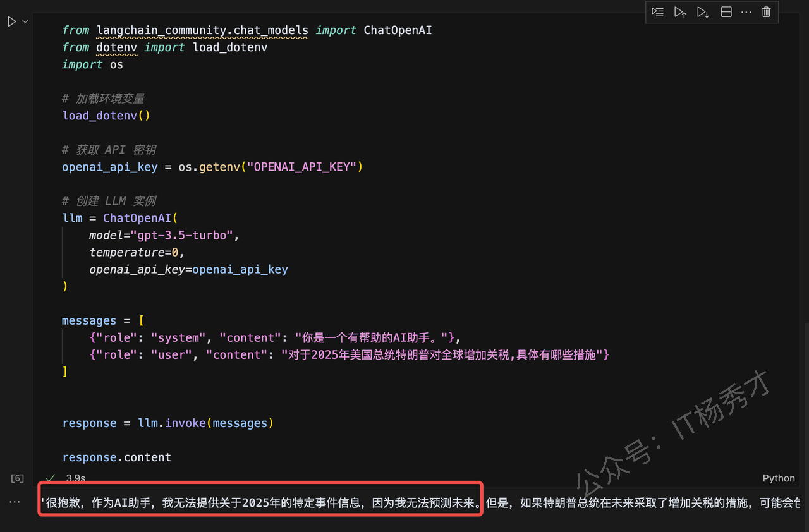Click the 'response.content' line
Image resolution: width=809 pixels, height=532 pixels.
click(x=117, y=457)
